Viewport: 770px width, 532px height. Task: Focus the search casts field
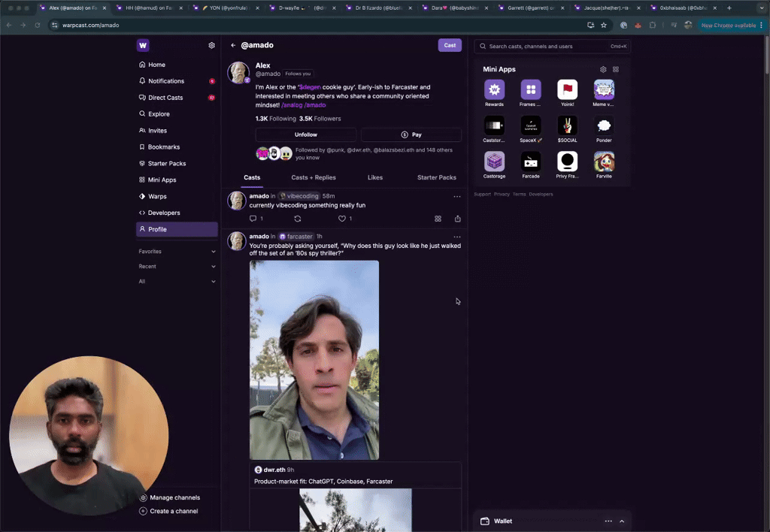point(553,46)
